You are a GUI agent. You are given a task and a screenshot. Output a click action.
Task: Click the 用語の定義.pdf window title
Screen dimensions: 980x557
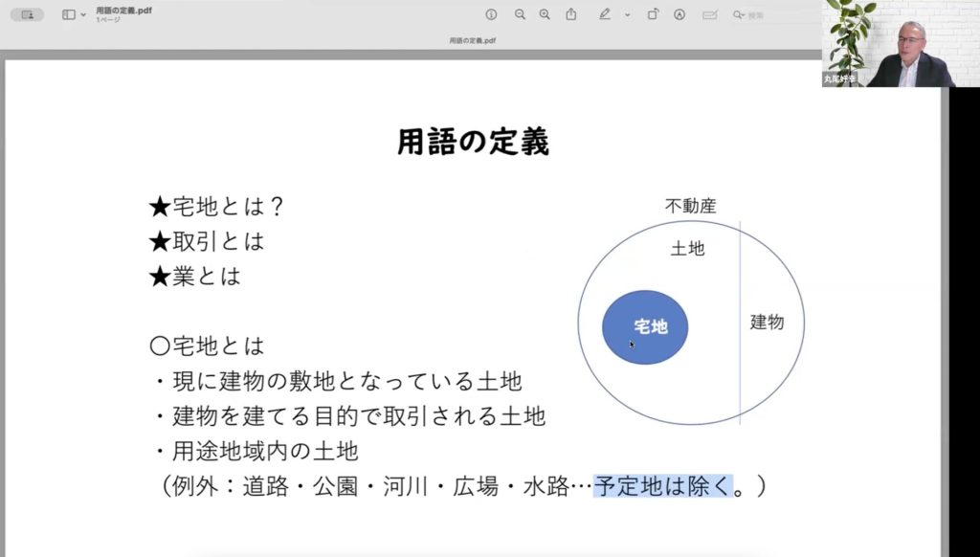click(x=123, y=10)
